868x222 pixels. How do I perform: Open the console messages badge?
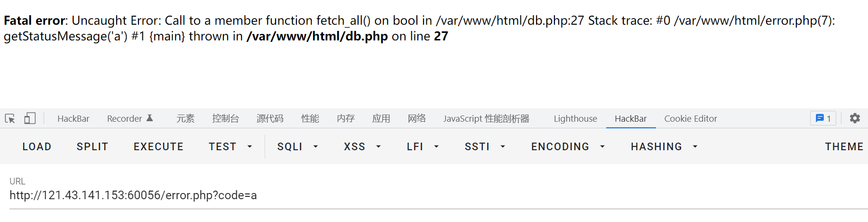pos(823,118)
